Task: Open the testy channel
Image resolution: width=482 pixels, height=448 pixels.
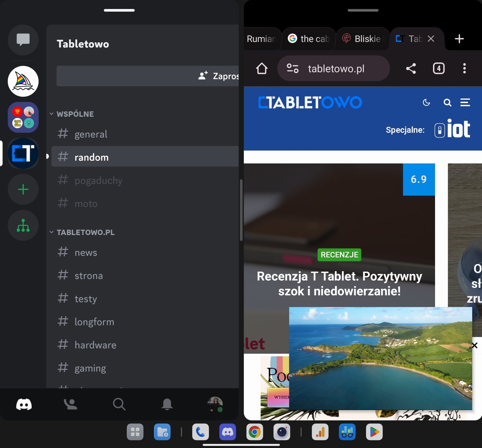Action: tap(145, 299)
